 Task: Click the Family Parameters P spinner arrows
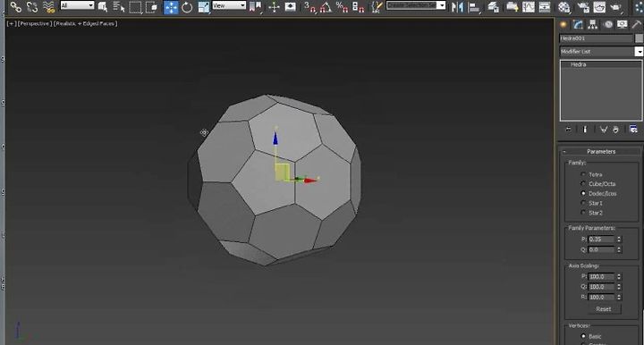(619, 240)
